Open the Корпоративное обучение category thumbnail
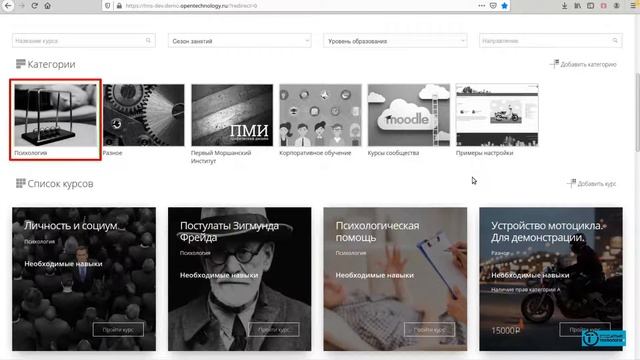Viewport: 640px width, 360px height. point(320,115)
